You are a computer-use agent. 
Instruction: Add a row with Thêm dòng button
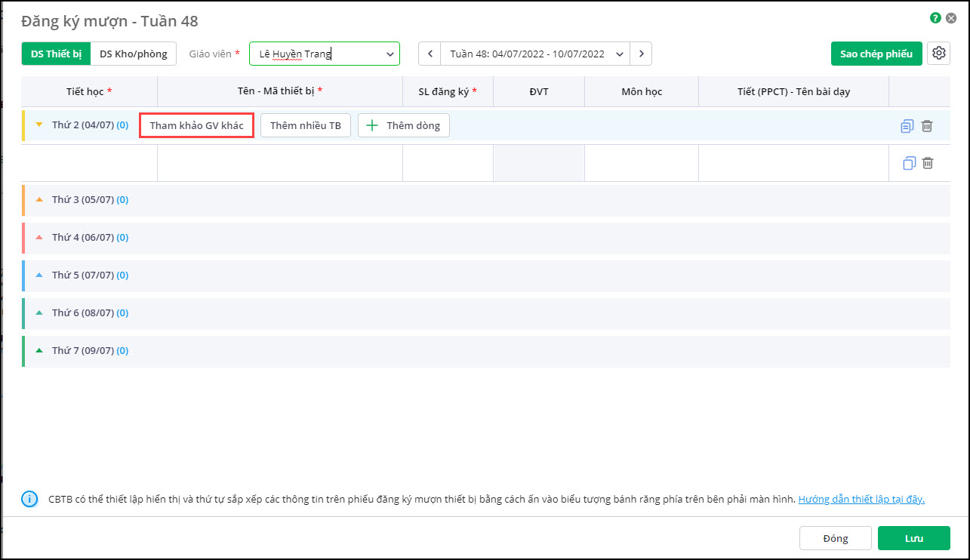tap(404, 125)
